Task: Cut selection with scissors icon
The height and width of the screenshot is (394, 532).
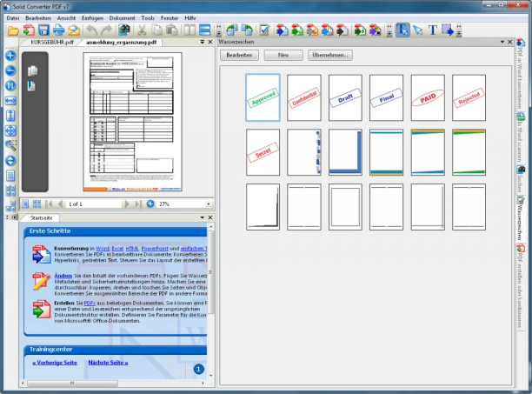Action: click(142, 30)
